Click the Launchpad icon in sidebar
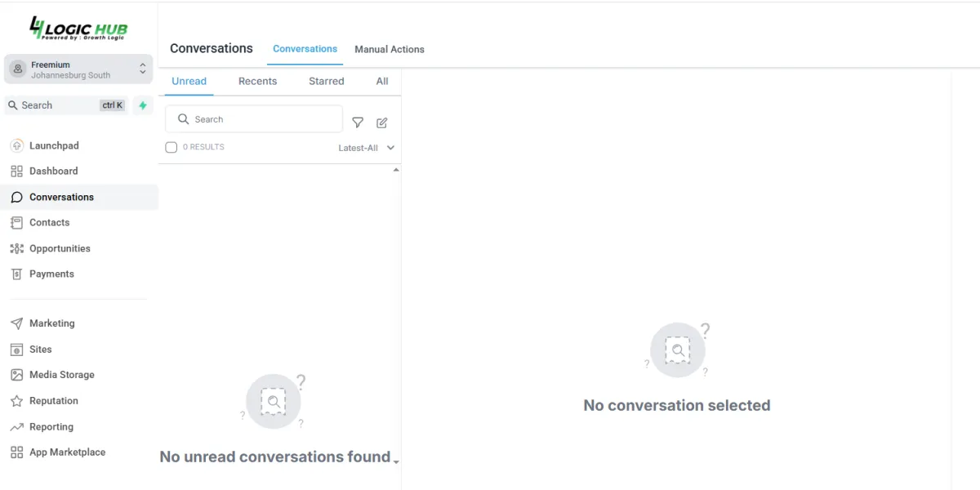 tap(16, 145)
